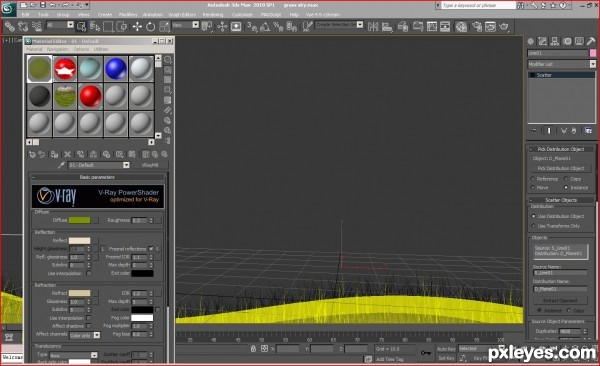This screenshot has height=366, width=600.
Task: Activate the Select and Rotate tool
Action: click(151, 26)
